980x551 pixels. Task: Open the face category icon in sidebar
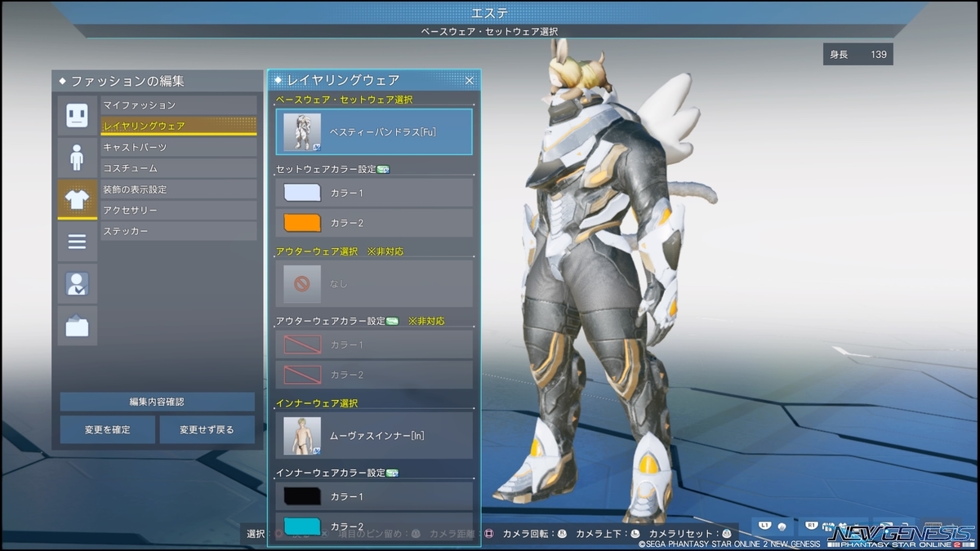[78, 115]
